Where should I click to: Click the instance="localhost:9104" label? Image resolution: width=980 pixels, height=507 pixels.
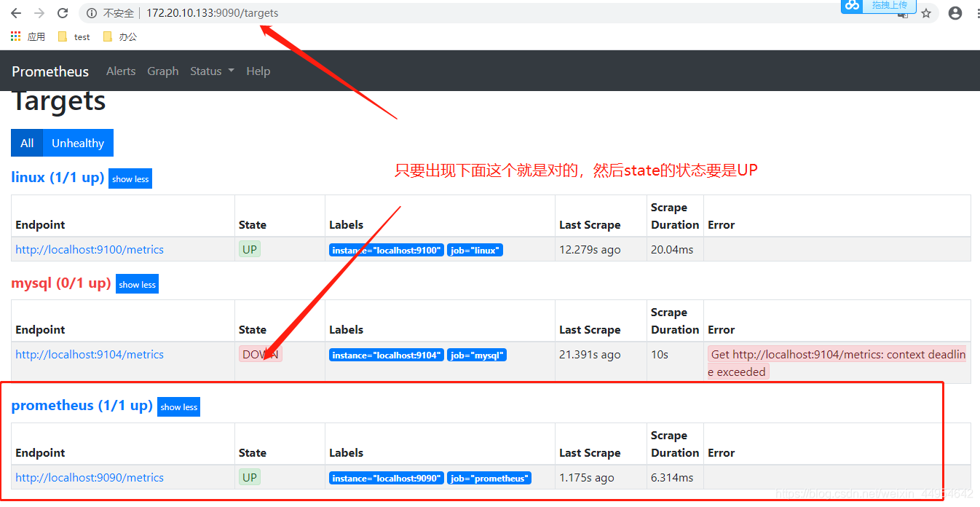(x=387, y=355)
